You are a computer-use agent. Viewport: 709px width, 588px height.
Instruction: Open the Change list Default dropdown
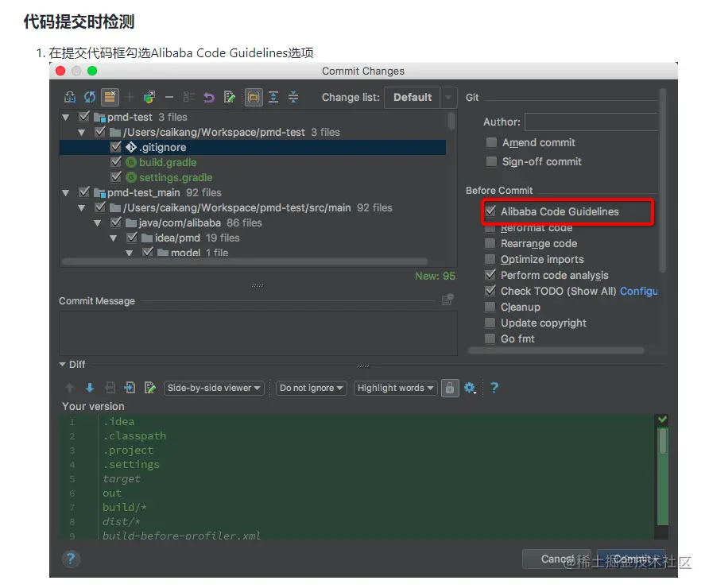(420, 97)
